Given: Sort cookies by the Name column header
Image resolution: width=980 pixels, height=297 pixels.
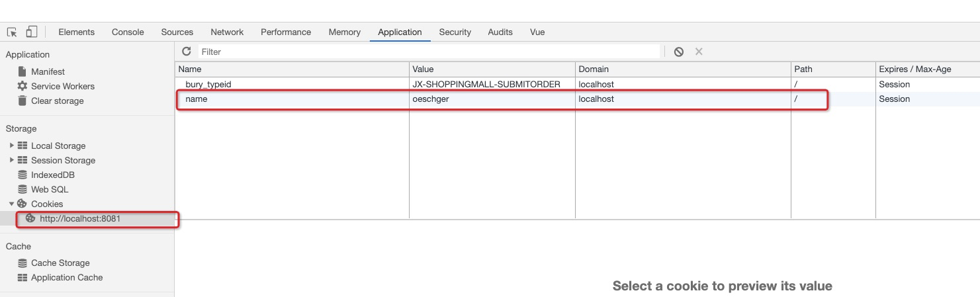Looking at the screenshot, I should (291, 69).
